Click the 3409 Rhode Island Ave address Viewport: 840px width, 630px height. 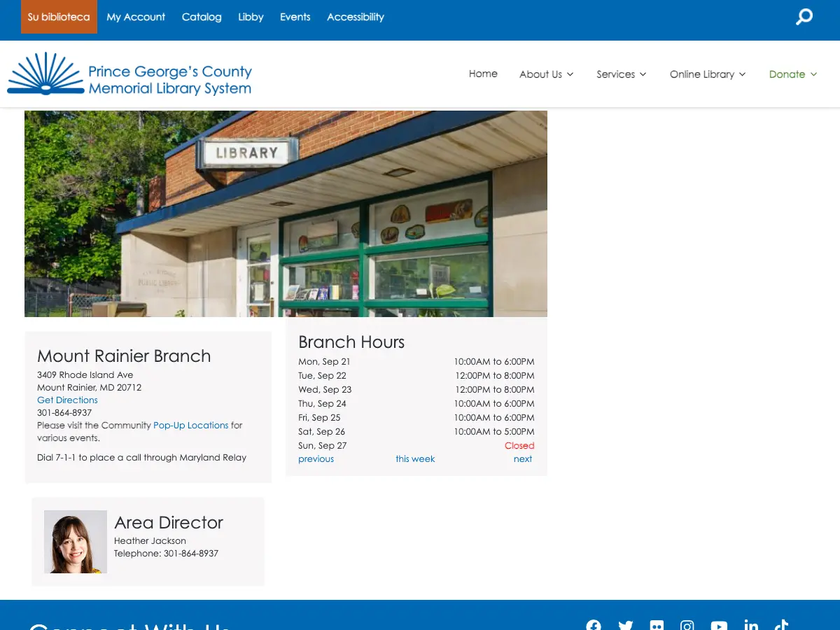(85, 375)
